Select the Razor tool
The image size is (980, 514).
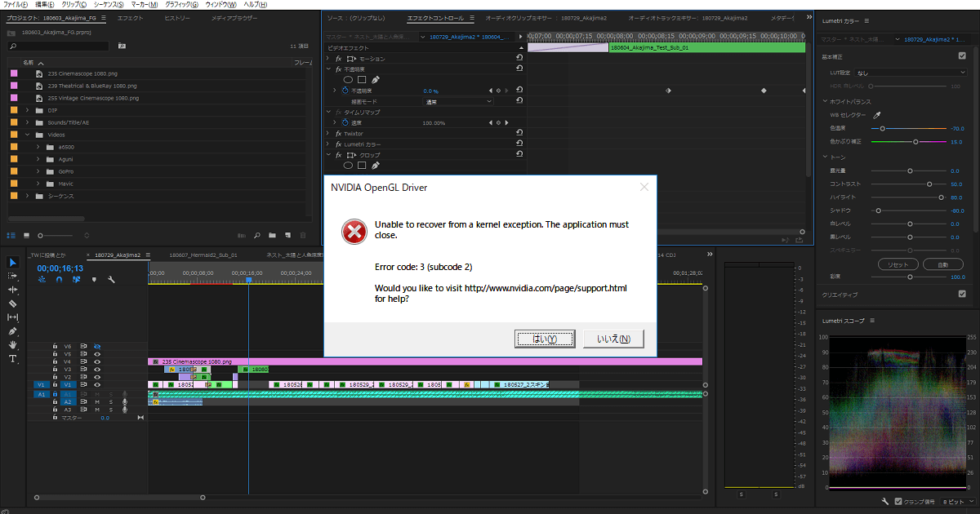click(13, 304)
